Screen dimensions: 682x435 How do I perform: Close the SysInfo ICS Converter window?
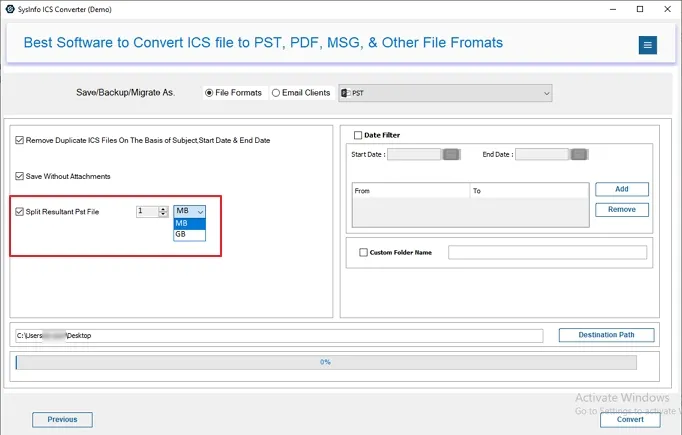[x=667, y=9]
